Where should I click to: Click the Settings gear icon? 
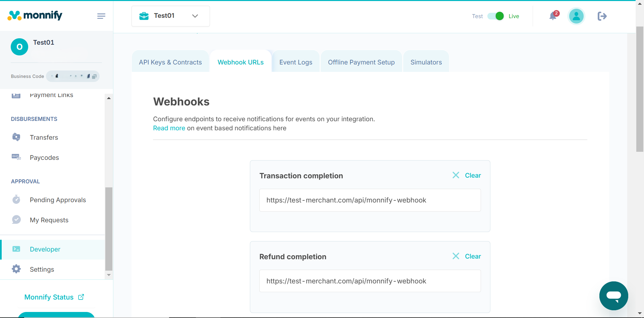[16, 269]
